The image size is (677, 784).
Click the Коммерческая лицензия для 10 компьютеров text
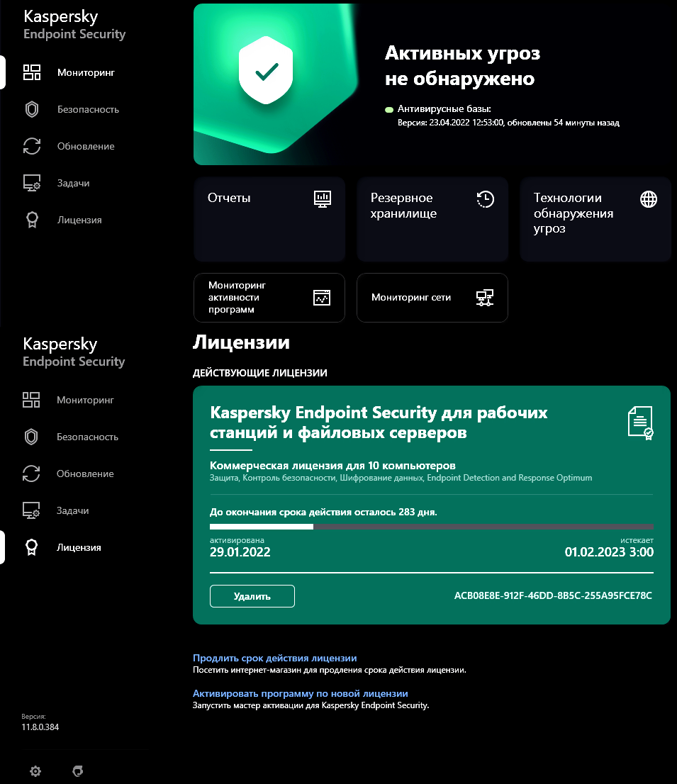332,466
